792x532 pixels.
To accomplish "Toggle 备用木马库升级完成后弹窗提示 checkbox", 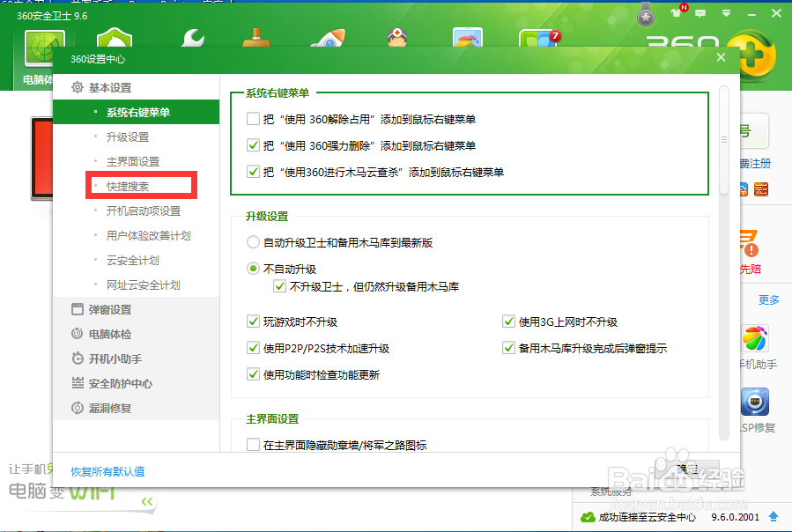I will point(508,348).
